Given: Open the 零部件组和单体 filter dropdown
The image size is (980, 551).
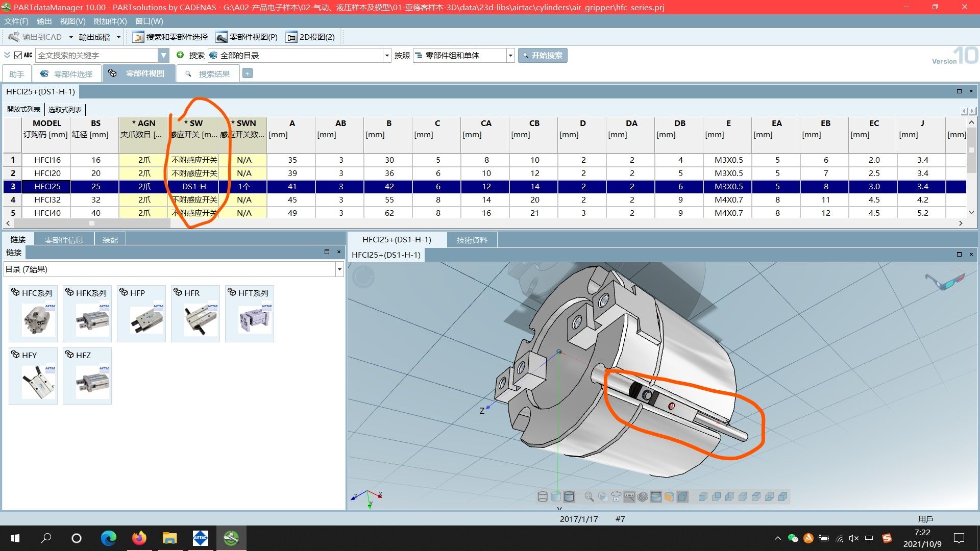Looking at the screenshot, I should [510, 55].
